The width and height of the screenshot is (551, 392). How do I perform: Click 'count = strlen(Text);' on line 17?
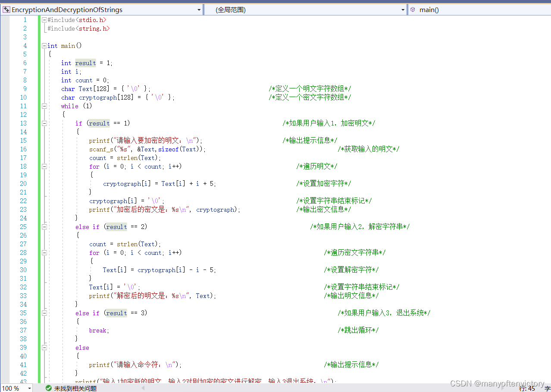pyautogui.click(x=125, y=158)
